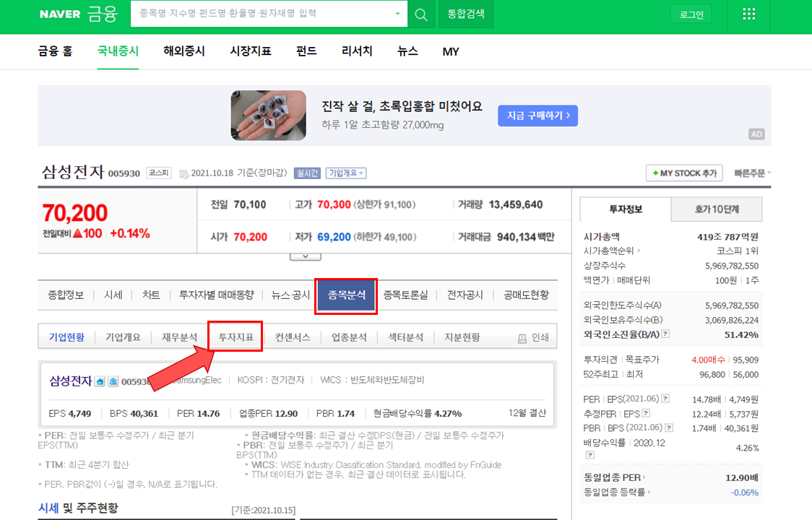Select the 지분현황 sub-tab
Screen dimensions: 812x520
462,338
